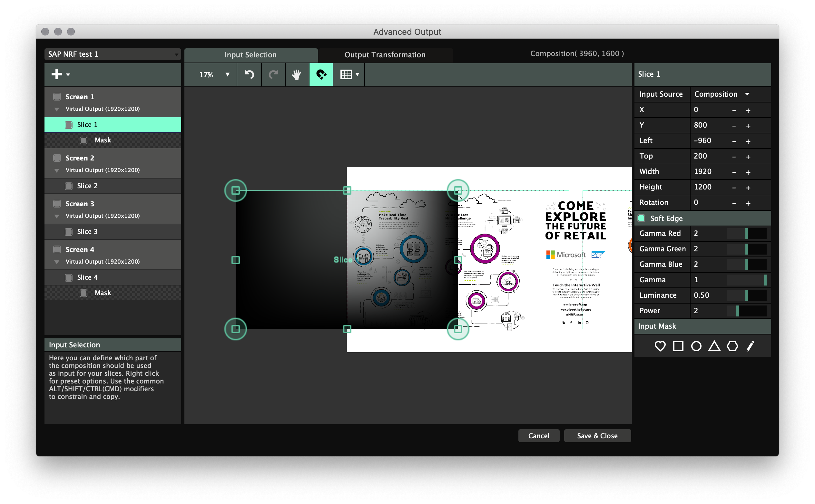The height and width of the screenshot is (504, 815).
Task: Open the 17% zoom level dropdown
Action: coord(213,74)
